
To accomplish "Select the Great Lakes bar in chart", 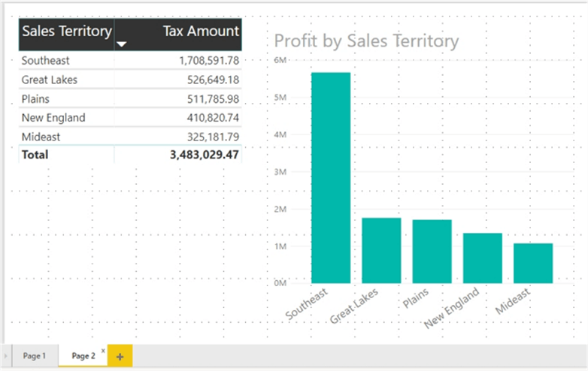I will [381, 250].
